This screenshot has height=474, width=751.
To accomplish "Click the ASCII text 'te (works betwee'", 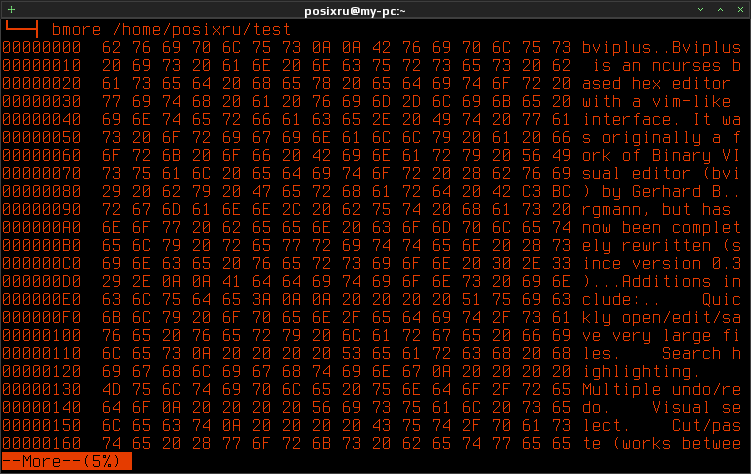I will pos(661,443).
